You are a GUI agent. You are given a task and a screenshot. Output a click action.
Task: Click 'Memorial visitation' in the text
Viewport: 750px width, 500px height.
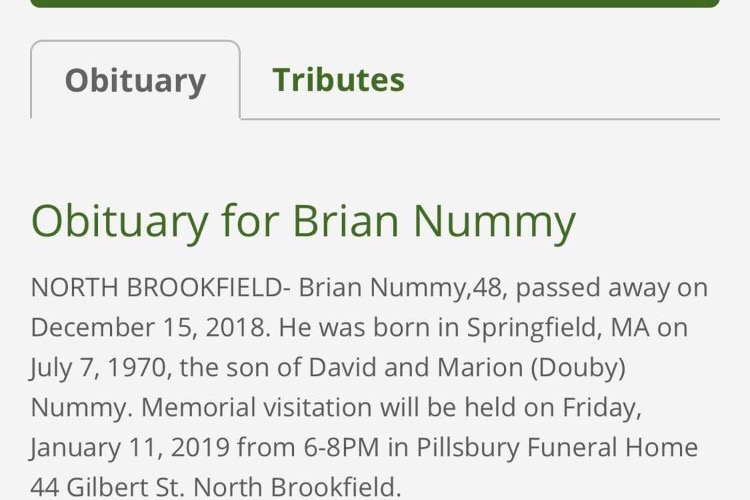click(x=256, y=408)
